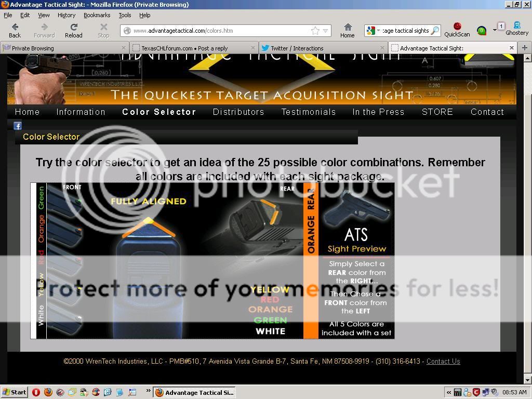Open the URL history dropdown arrow
532x399 pixels.
(x=325, y=31)
